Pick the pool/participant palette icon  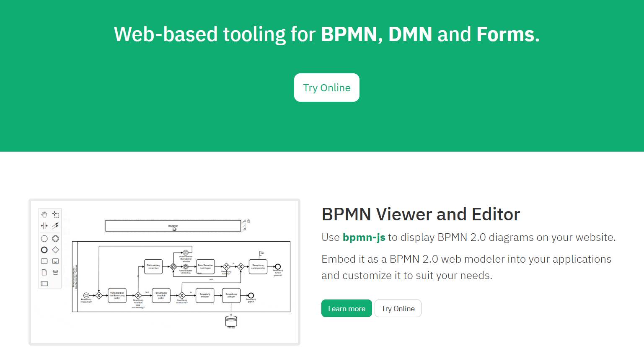tap(44, 284)
